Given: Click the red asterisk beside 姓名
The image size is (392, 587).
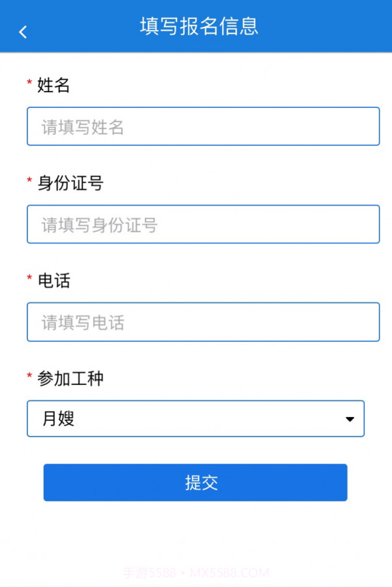Looking at the screenshot, I should click(28, 83).
